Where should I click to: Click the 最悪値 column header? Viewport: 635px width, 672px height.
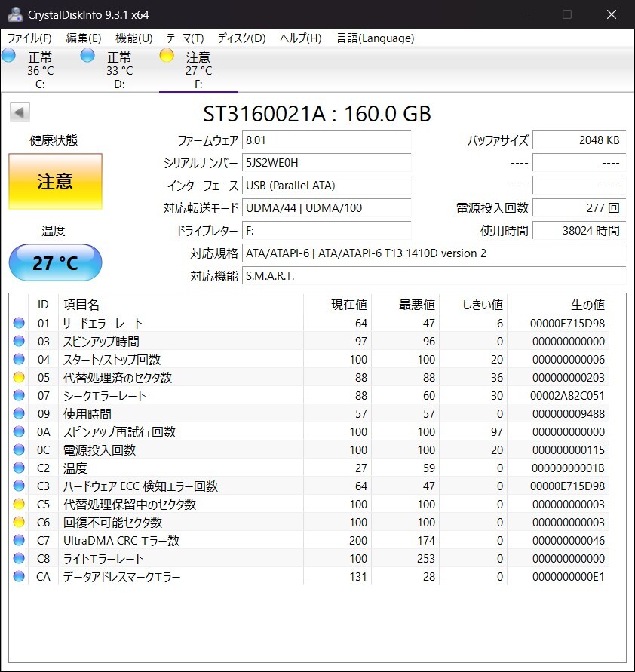tap(405, 305)
